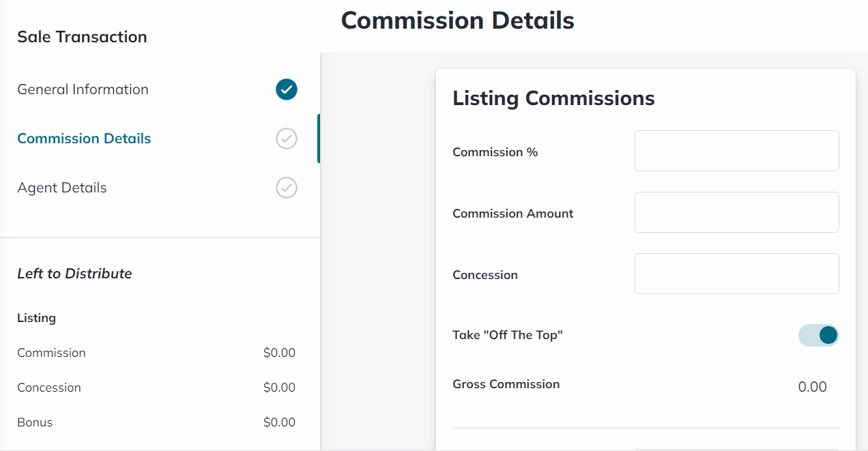Select the Listing Commissions panel title
868x451 pixels.
click(x=553, y=98)
